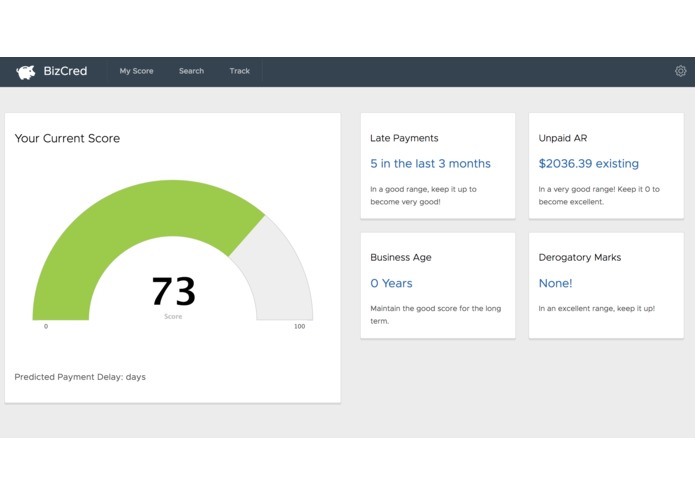Click the Unpaid AR very good range text

pos(599,195)
